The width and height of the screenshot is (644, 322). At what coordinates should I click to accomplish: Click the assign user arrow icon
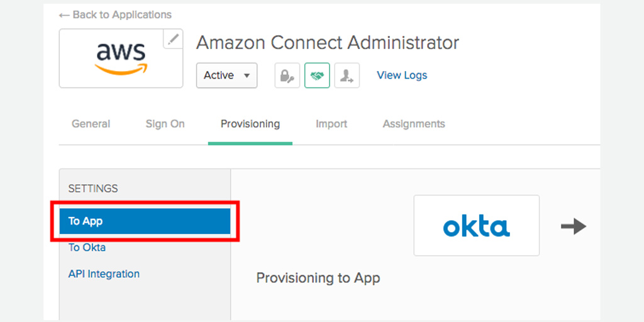(x=347, y=75)
